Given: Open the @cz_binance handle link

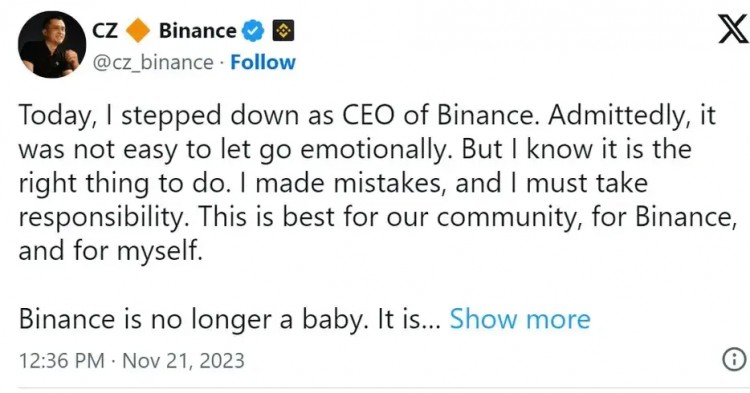Looking at the screenshot, I should click(153, 63).
